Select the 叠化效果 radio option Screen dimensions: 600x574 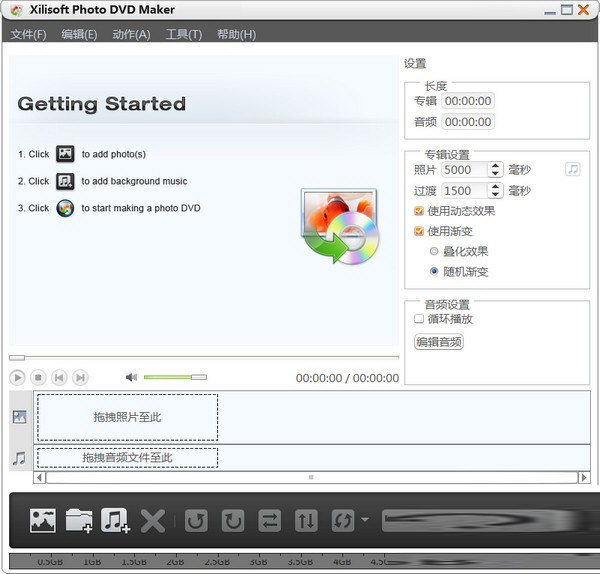point(434,251)
